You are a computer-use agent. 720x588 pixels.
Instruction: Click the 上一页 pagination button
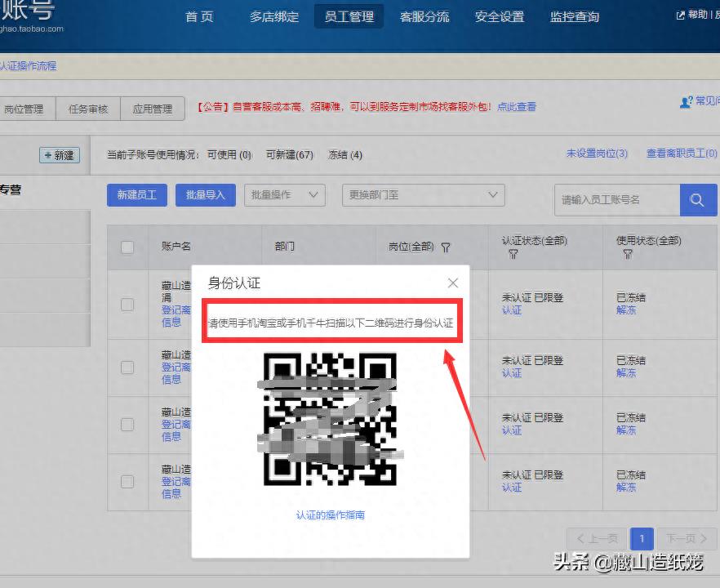[x=596, y=538]
